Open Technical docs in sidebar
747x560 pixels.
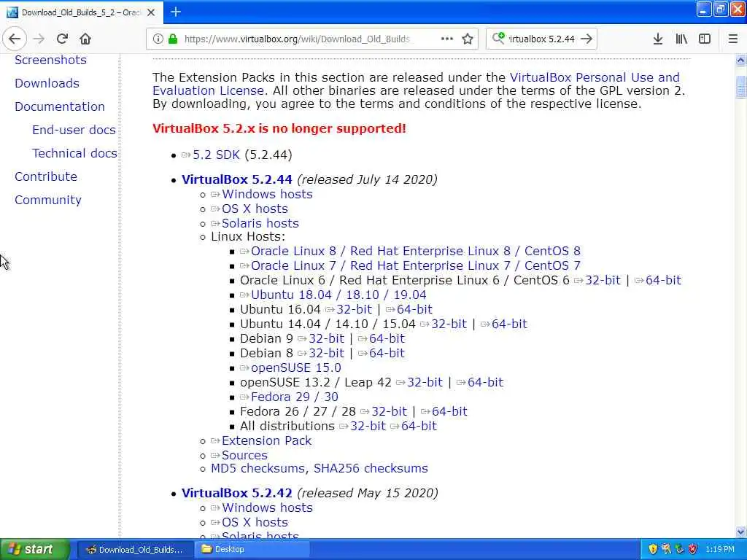pyautogui.click(x=74, y=153)
